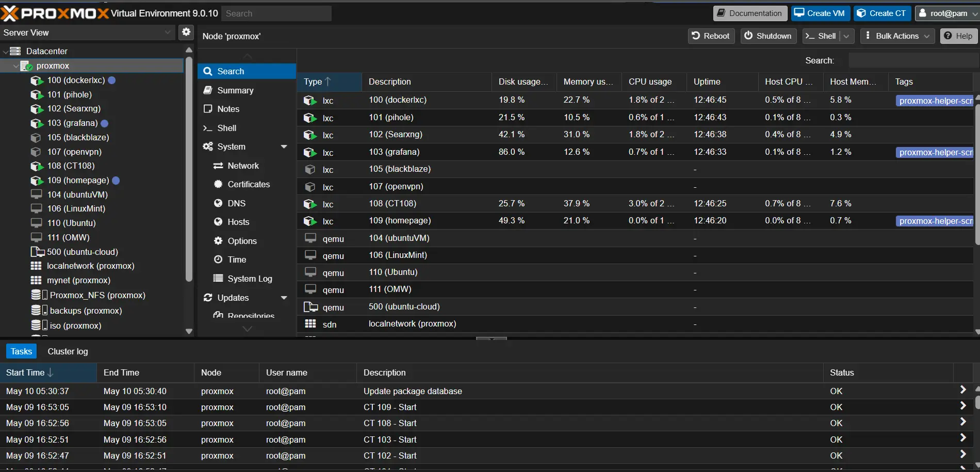Click the top header Search field
The image size is (980, 472).
(x=276, y=13)
